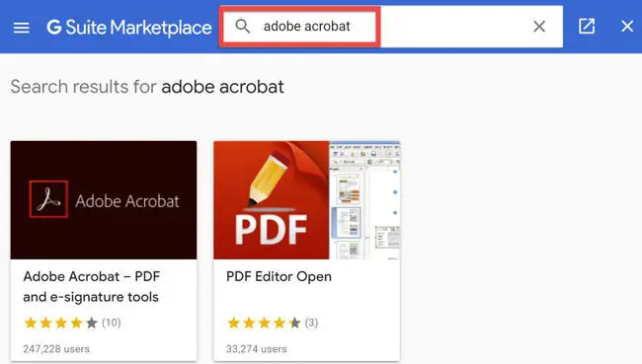Click the (3) review count
Screen dimensions: 642x364
point(311,323)
